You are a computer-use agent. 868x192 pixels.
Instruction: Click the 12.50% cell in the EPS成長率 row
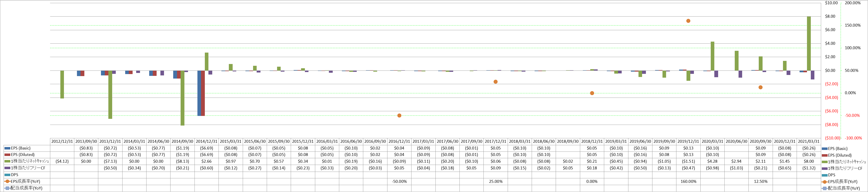pyautogui.click(x=761, y=181)
